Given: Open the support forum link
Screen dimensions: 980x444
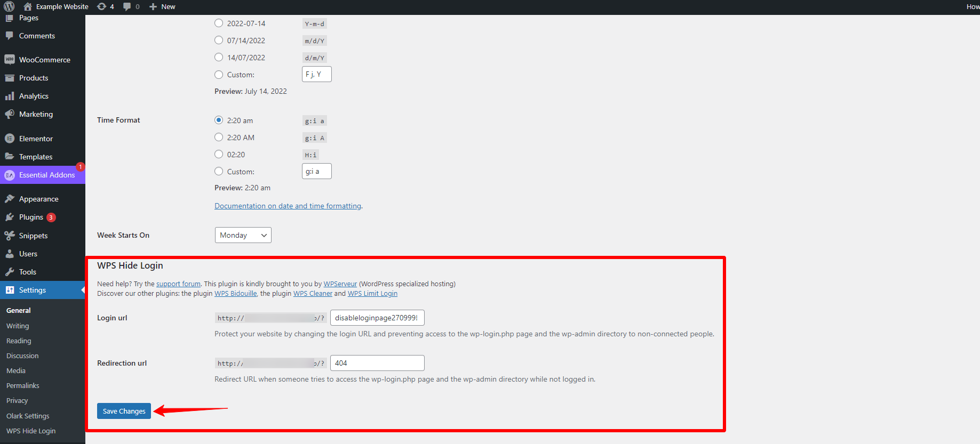Looking at the screenshot, I should (178, 284).
